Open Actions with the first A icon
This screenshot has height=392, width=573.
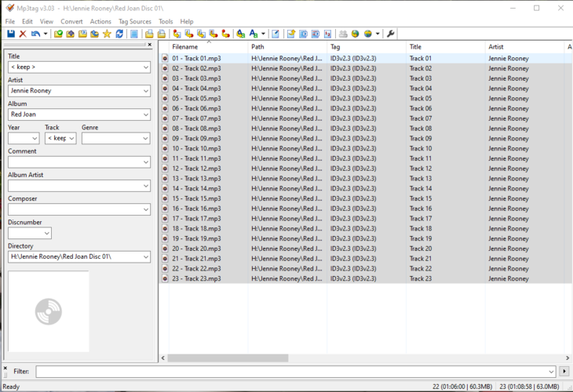pos(240,34)
